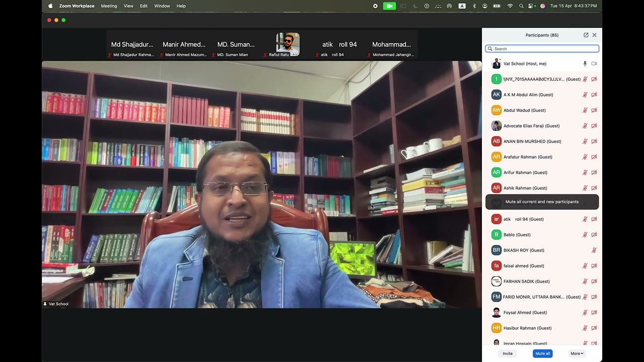The width and height of the screenshot is (644, 362).
Task: Click video icon for atik roll 94
Action: pyautogui.click(x=594, y=220)
